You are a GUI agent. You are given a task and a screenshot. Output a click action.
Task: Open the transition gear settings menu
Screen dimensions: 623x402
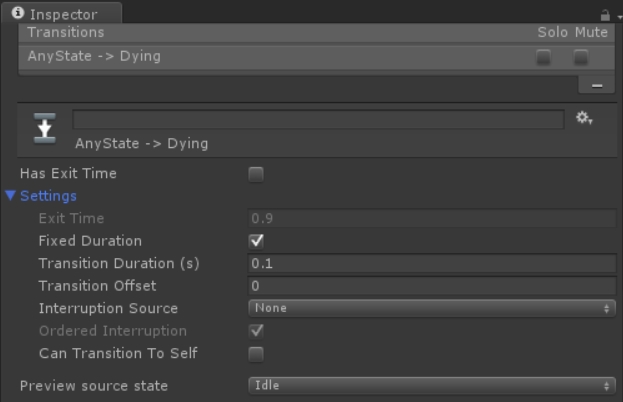584,118
